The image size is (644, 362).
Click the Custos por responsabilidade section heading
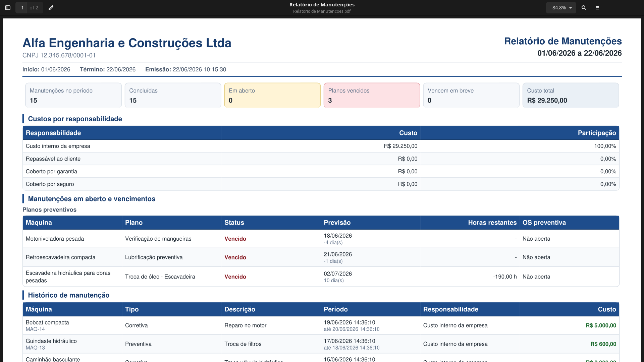tap(75, 119)
